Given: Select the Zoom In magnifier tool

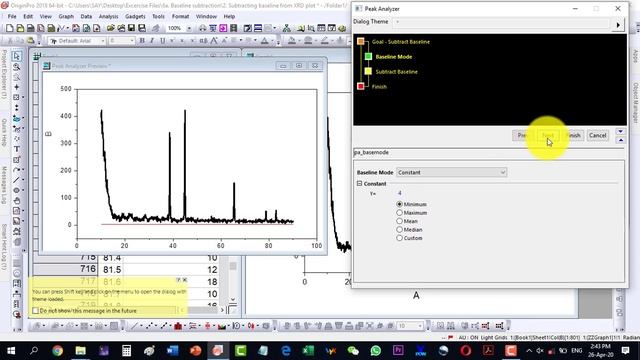Looking at the screenshot, I should (x=16, y=67).
